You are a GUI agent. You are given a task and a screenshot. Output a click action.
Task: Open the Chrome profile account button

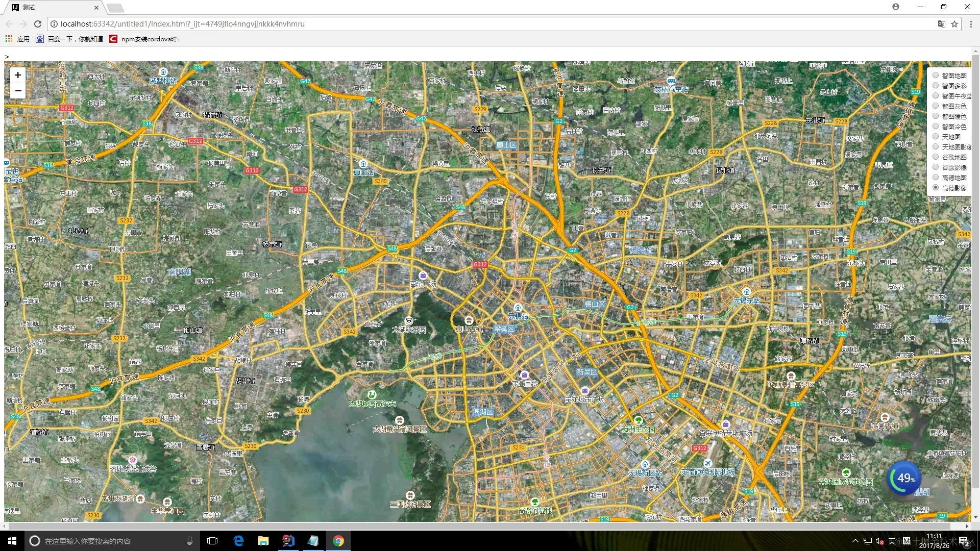(x=896, y=7)
